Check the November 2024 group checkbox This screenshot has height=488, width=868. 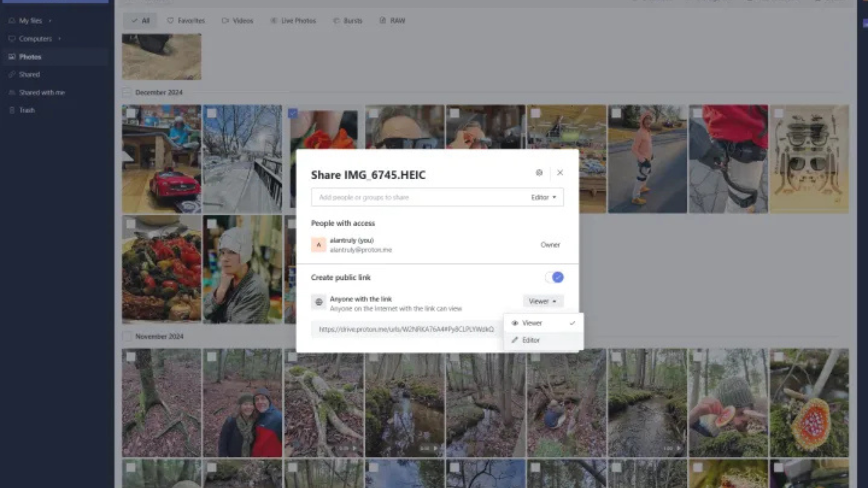(127, 337)
